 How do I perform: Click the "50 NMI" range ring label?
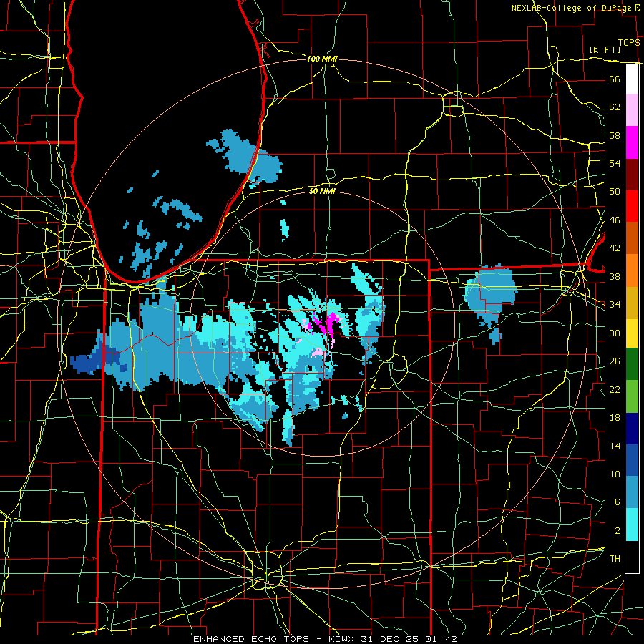click(322, 191)
